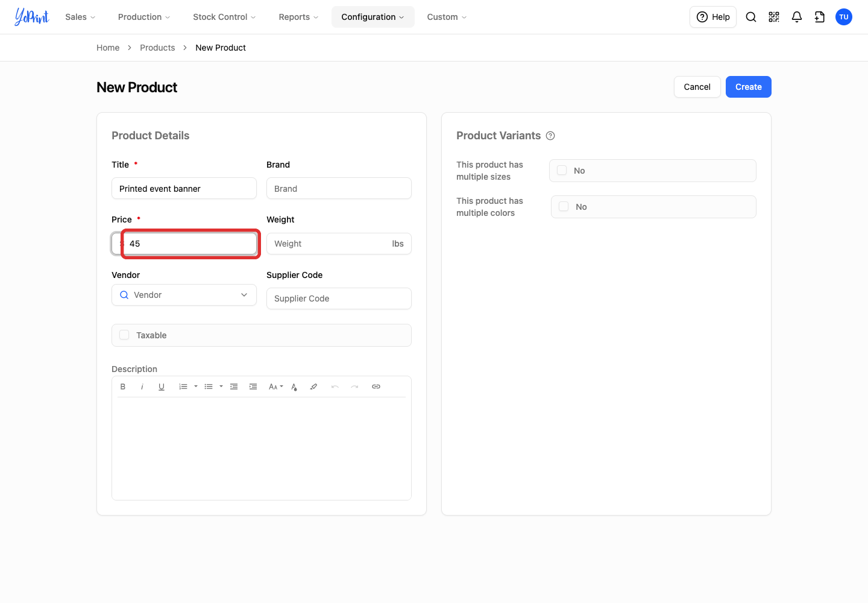
Task: Click the YoPrint logo
Action: click(x=32, y=17)
